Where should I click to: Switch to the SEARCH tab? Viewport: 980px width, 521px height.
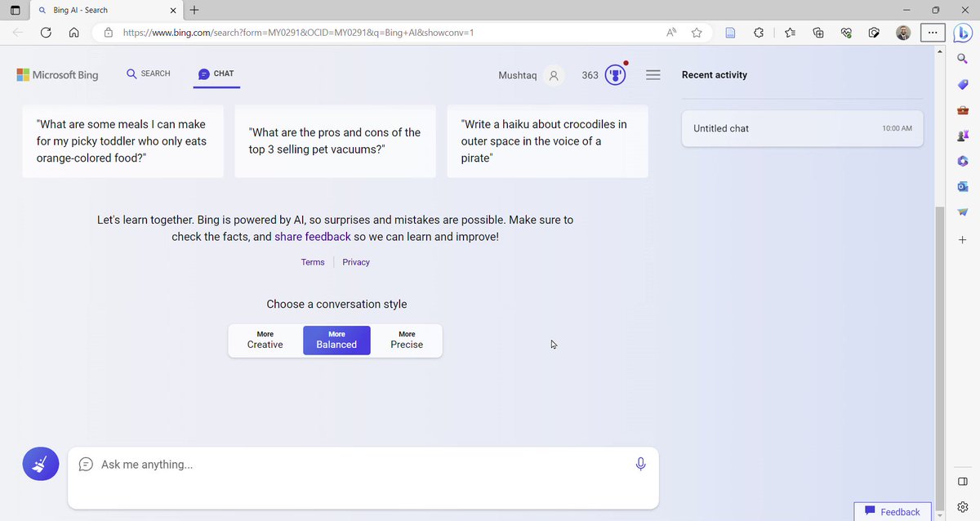pos(149,73)
